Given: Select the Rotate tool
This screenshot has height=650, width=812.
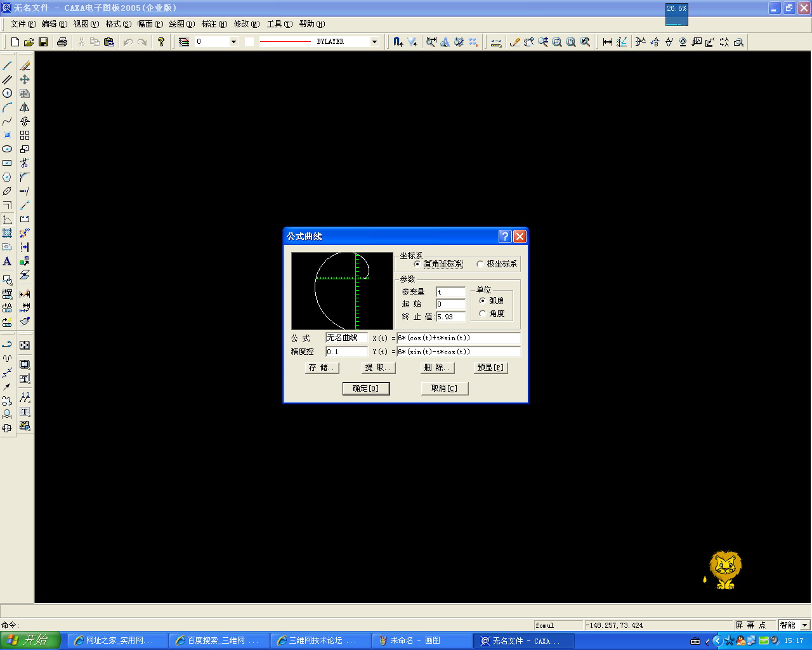Looking at the screenshot, I should [25, 121].
